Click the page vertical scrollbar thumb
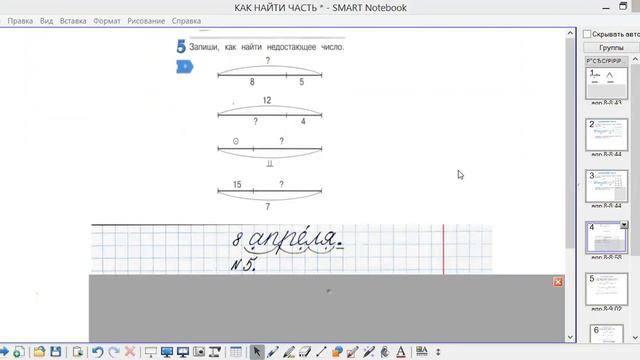 570,143
